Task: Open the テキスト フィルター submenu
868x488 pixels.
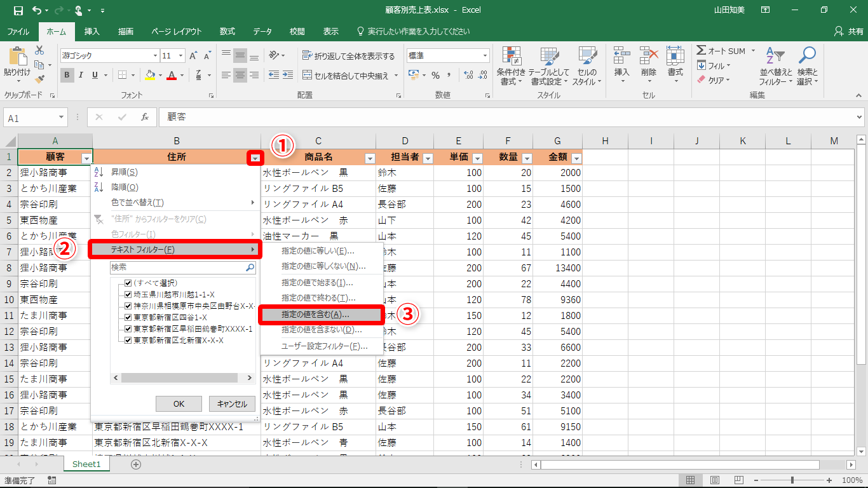Action: tap(174, 250)
